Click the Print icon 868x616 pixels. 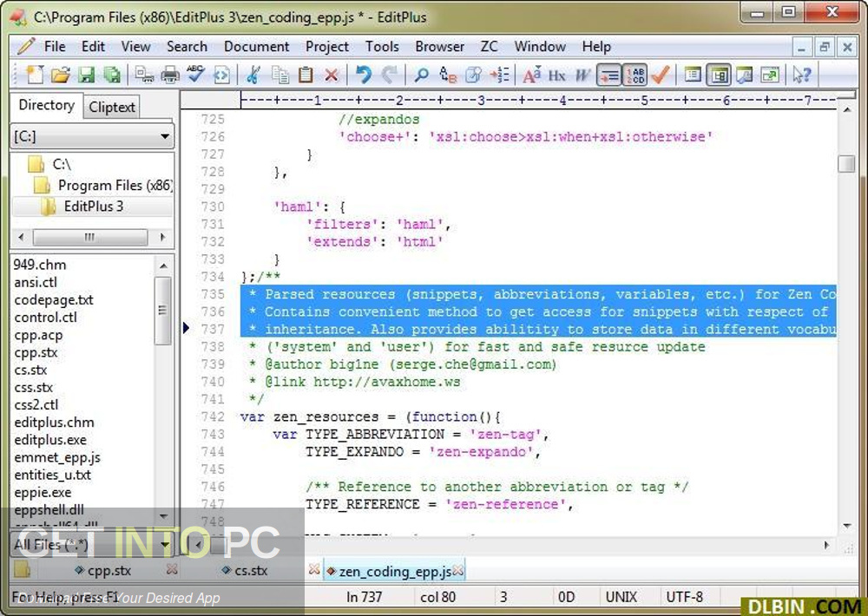pyautogui.click(x=170, y=75)
